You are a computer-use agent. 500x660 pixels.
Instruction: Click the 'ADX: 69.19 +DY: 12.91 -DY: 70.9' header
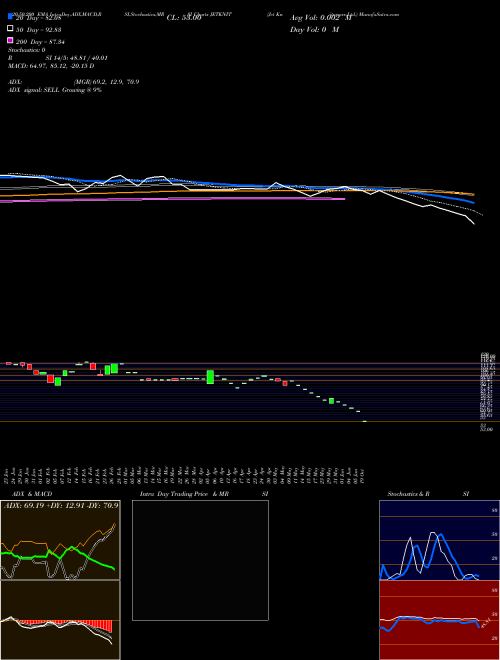(x=61, y=505)
